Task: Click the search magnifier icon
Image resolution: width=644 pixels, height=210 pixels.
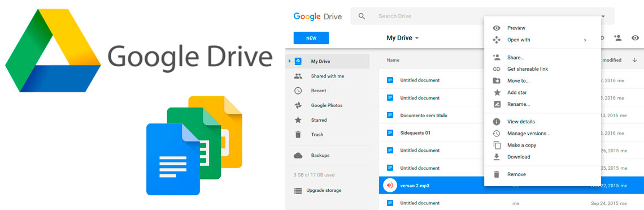Action: coord(362,16)
